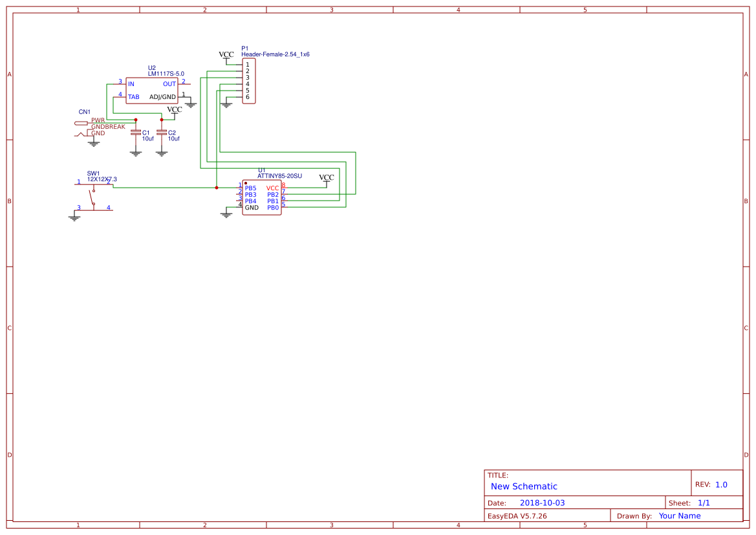Select the ground symbol below capacitor C1
The image size is (756, 535).
coord(135,153)
